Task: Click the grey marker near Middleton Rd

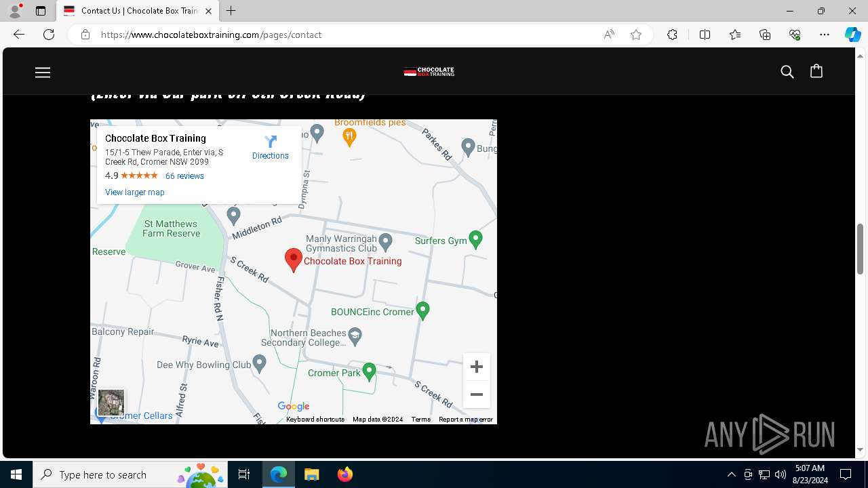Action: pos(234,217)
